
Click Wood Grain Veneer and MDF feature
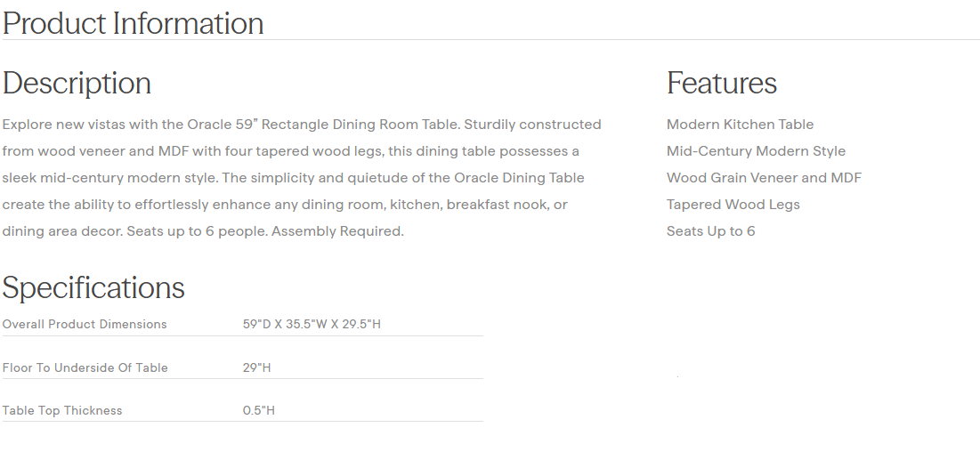coord(764,178)
